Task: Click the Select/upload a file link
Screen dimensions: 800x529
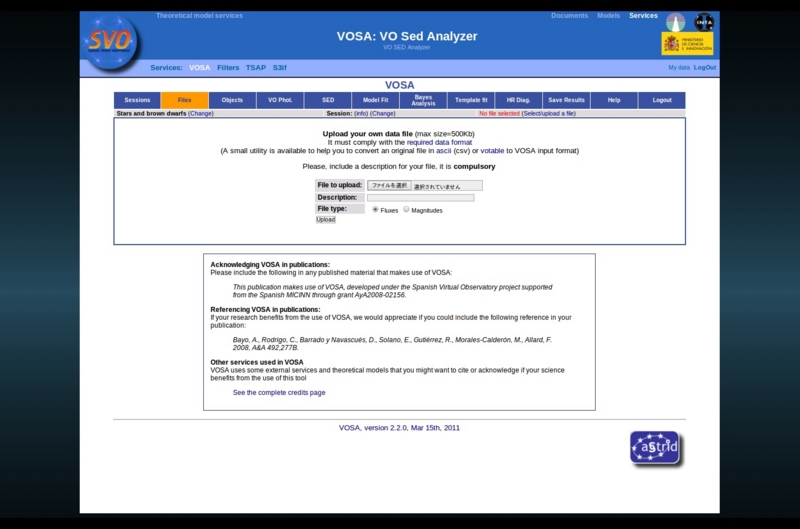Action: click(x=549, y=114)
